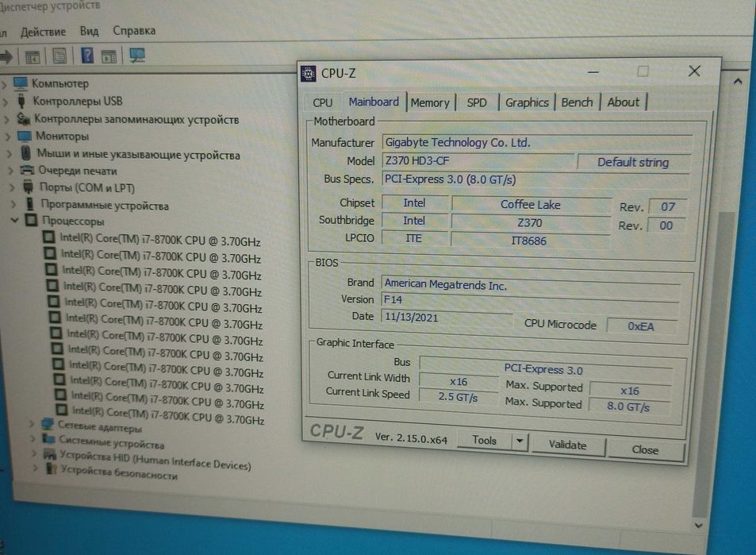This screenshot has height=555, width=756.
Task: Select the Программные устройства icon
Action: tap(30, 204)
